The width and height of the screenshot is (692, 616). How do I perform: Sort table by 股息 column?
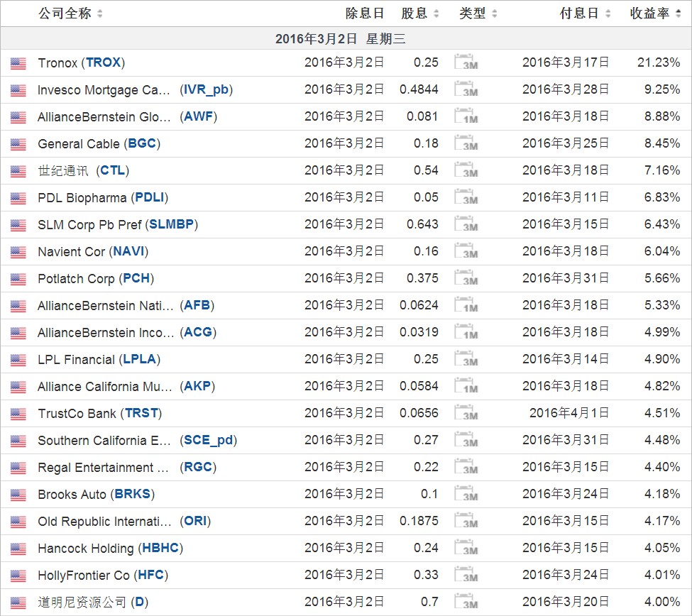click(x=419, y=13)
